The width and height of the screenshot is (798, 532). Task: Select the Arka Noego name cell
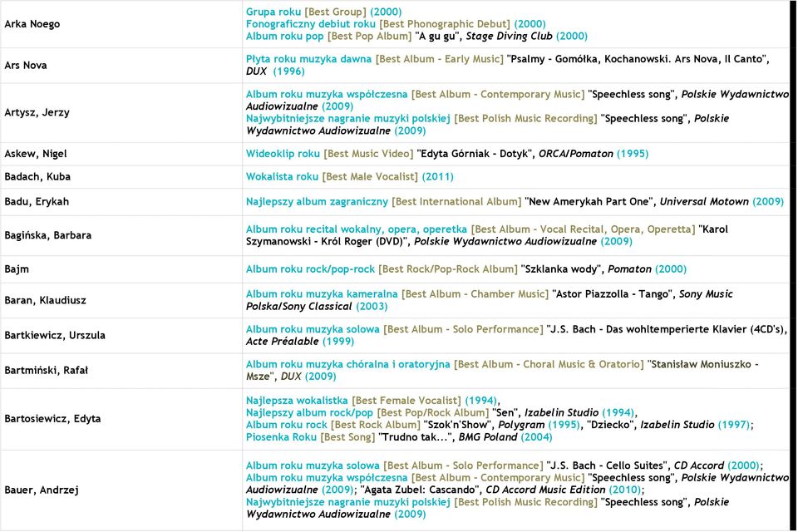point(121,24)
